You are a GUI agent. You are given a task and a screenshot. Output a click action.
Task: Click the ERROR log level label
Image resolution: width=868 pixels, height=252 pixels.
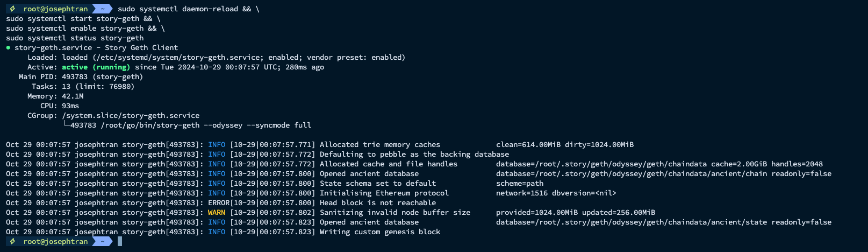[x=219, y=202]
